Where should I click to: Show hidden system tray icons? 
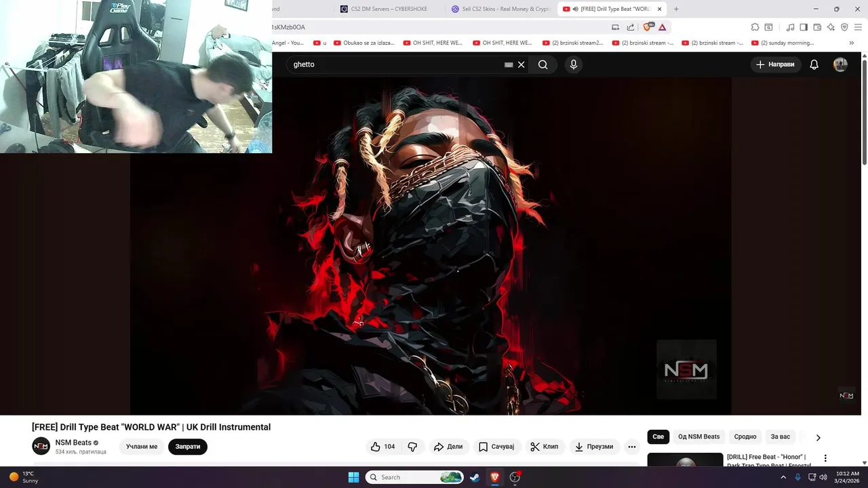[x=783, y=477]
